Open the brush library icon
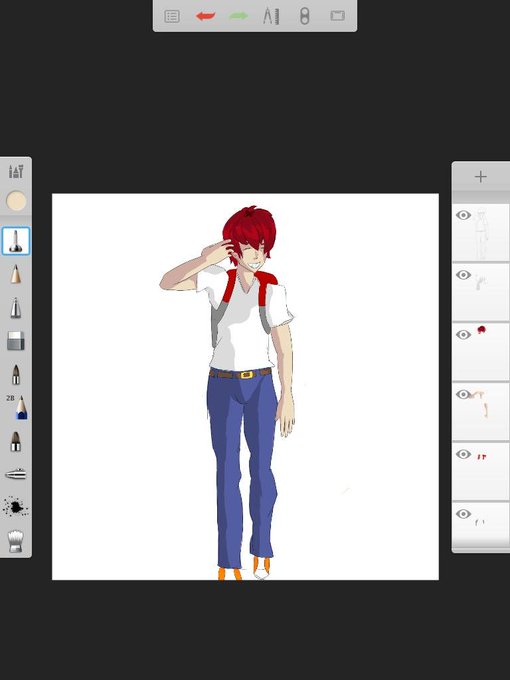 point(16,171)
